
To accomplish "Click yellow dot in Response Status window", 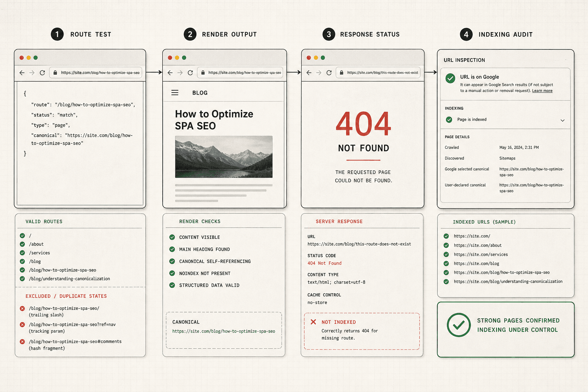I will pos(316,58).
